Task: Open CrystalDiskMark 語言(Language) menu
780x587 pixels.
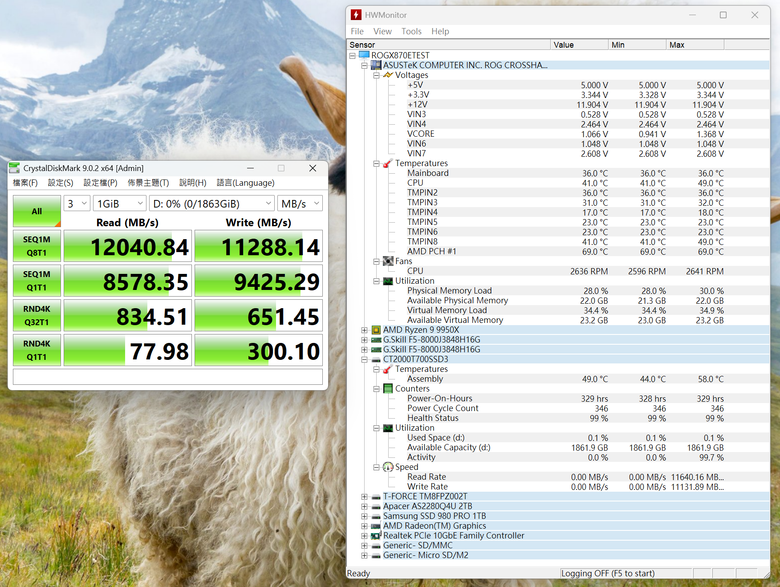Action: pos(245,183)
